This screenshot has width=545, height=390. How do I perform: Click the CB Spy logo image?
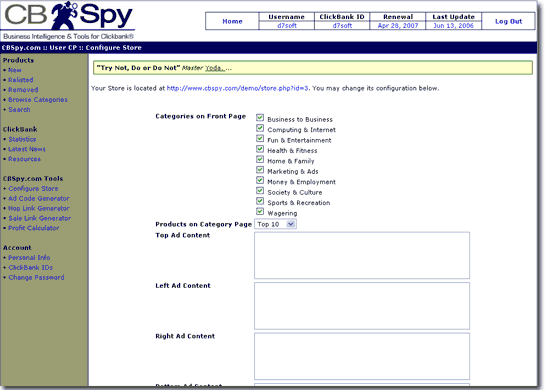[68, 21]
